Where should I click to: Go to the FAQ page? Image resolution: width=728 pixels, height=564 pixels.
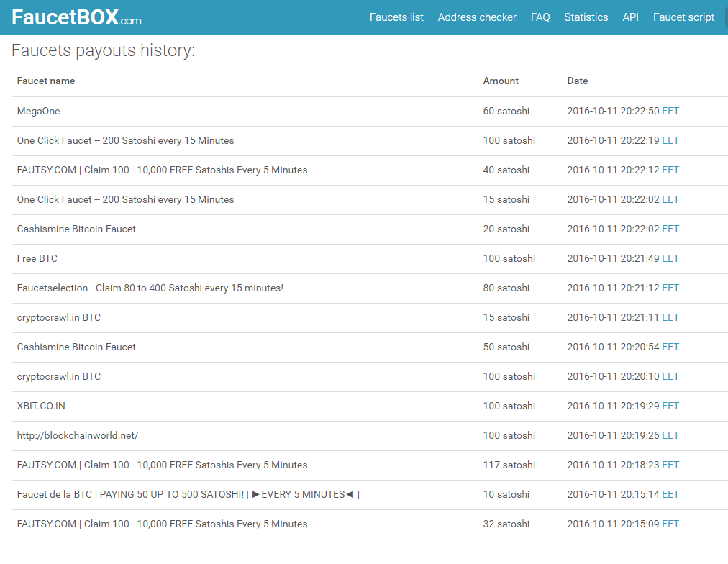(540, 17)
